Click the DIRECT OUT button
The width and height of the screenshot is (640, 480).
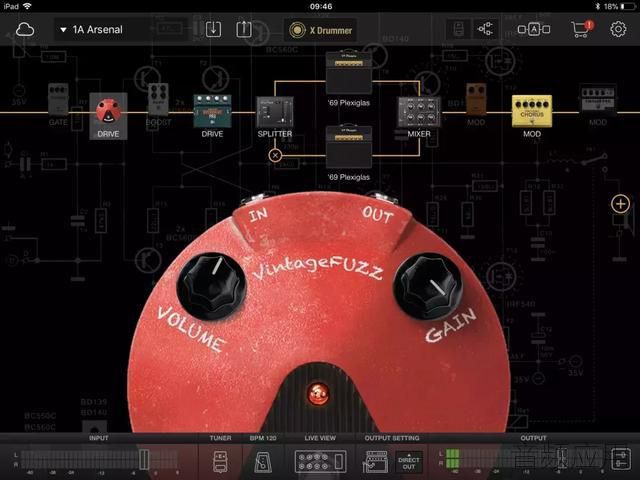[x=409, y=462]
